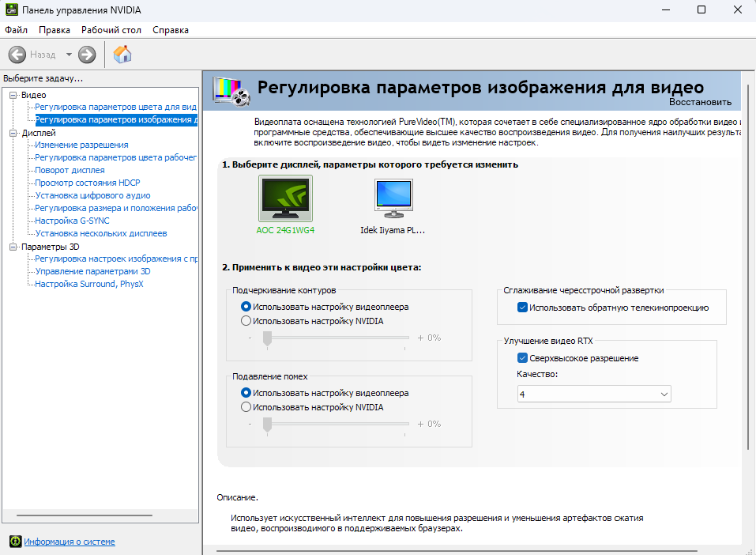Open Регулировка размера и положения
The height and width of the screenshot is (555, 756).
[115, 208]
